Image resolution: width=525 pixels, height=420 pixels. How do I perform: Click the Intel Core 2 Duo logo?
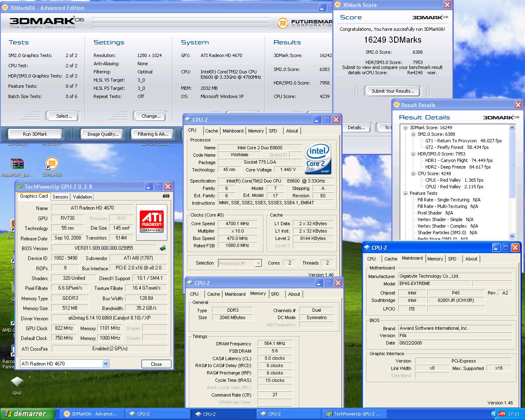coord(318,159)
